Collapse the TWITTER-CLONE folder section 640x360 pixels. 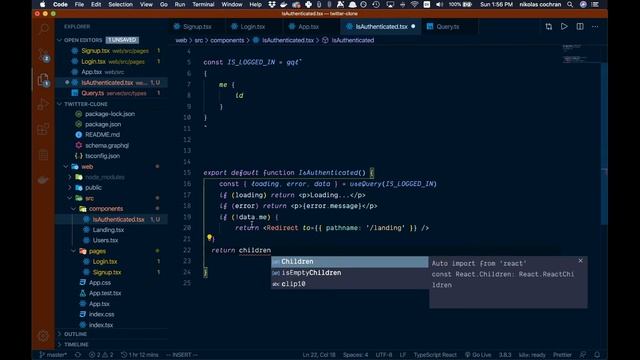point(60,104)
